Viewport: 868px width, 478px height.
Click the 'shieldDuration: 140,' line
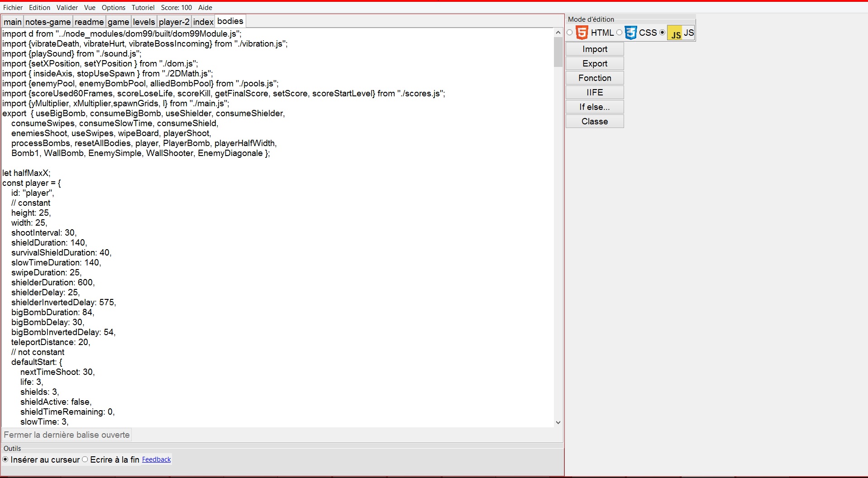pyautogui.click(x=49, y=242)
